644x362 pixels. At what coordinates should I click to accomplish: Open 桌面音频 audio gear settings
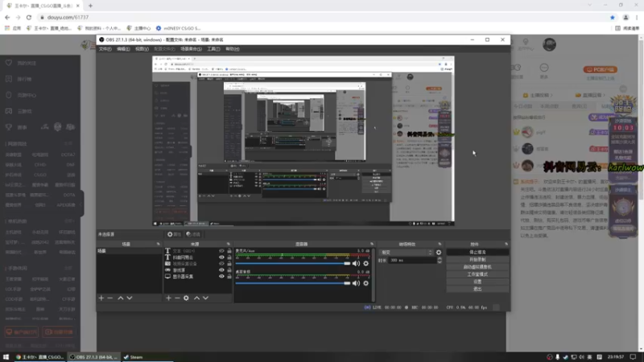365,283
